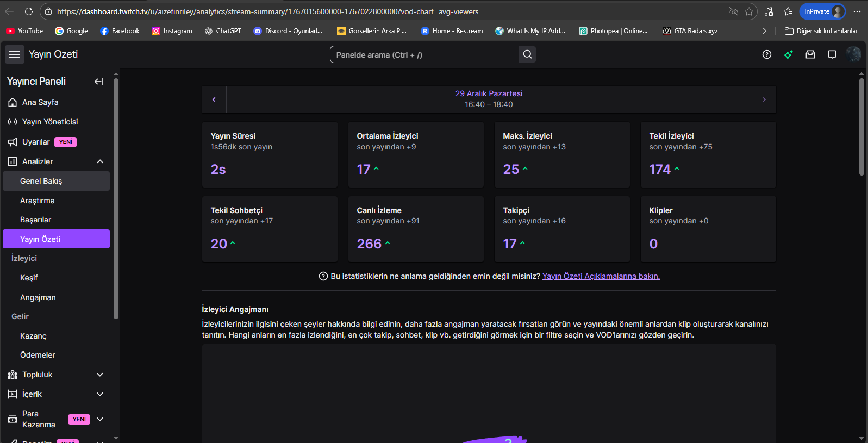Open the What Is My IP bookmark
This screenshot has width=868, height=443.
point(530,31)
